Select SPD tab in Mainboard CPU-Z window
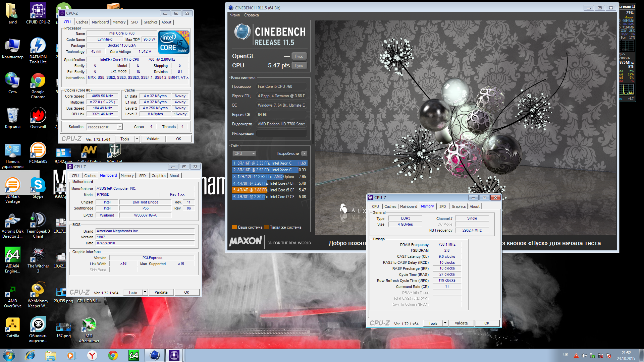Screen dimensions: 644x362 click(x=143, y=176)
